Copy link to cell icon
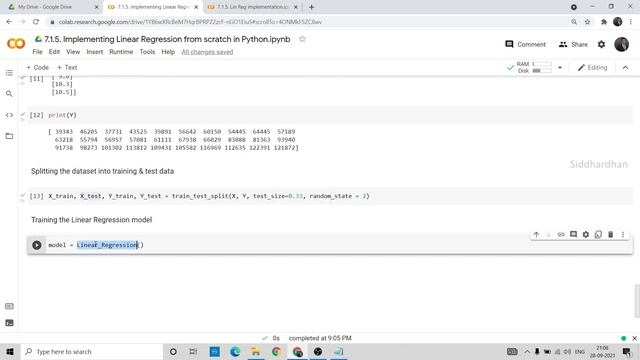Image resolution: width=640 pixels, height=360 pixels. point(561,234)
